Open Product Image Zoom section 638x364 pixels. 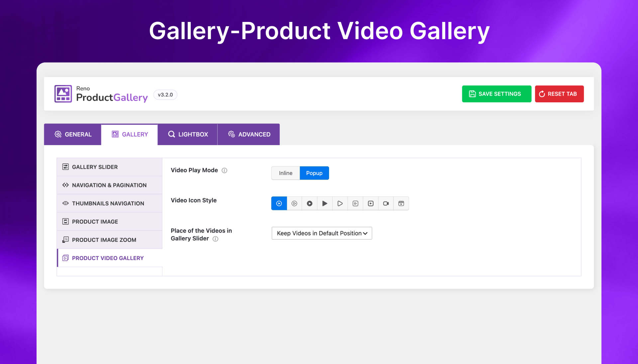point(110,240)
